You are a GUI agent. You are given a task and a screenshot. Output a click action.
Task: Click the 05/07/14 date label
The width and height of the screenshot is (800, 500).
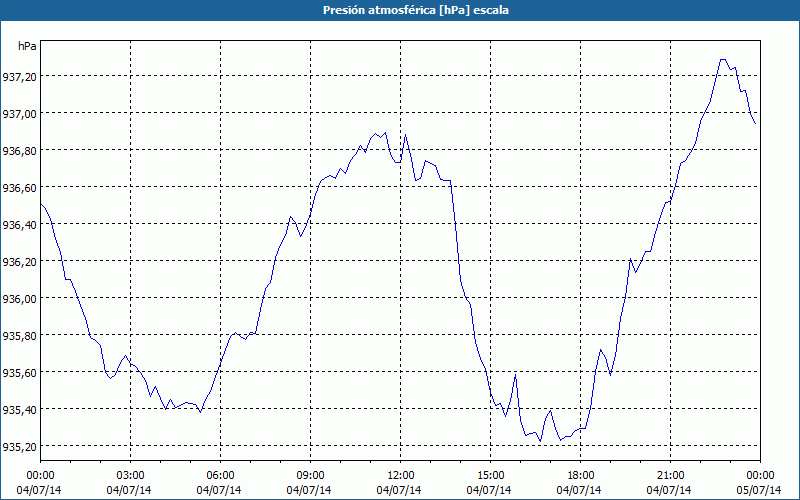pos(759,490)
